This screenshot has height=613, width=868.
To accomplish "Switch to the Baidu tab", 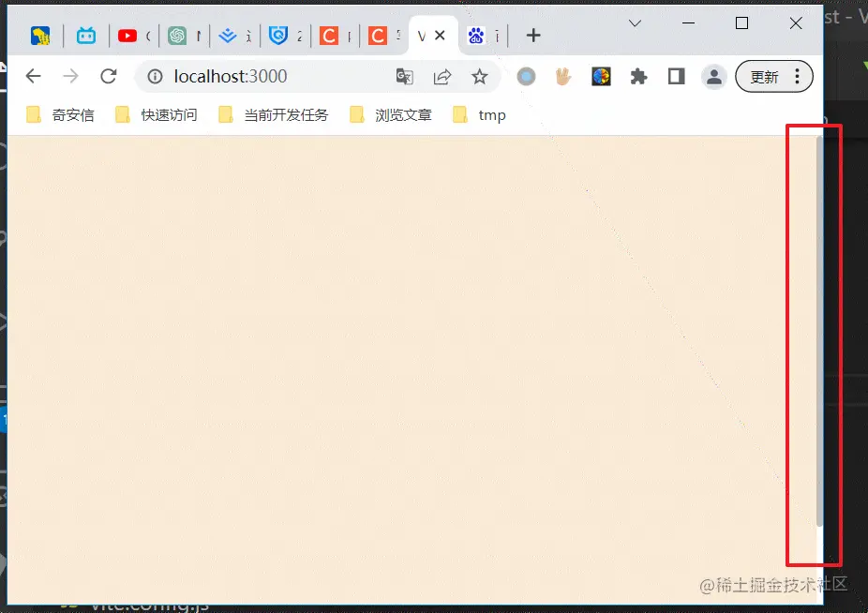I will click(x=473, y=35).
